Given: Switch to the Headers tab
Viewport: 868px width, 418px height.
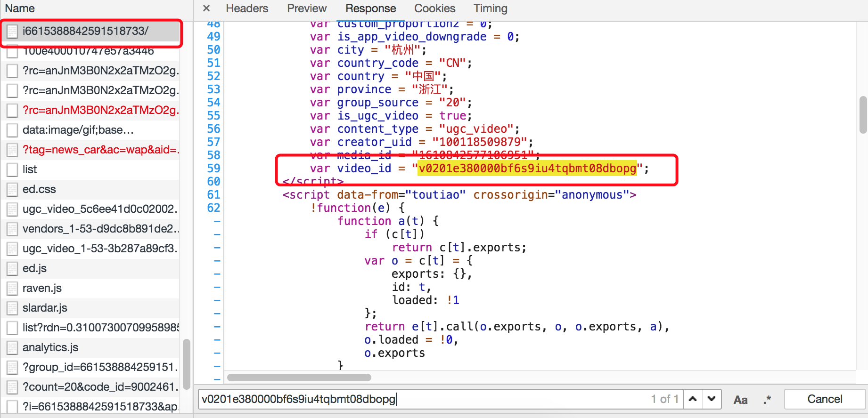Looking at the screenshot, I should click(247, 8).
